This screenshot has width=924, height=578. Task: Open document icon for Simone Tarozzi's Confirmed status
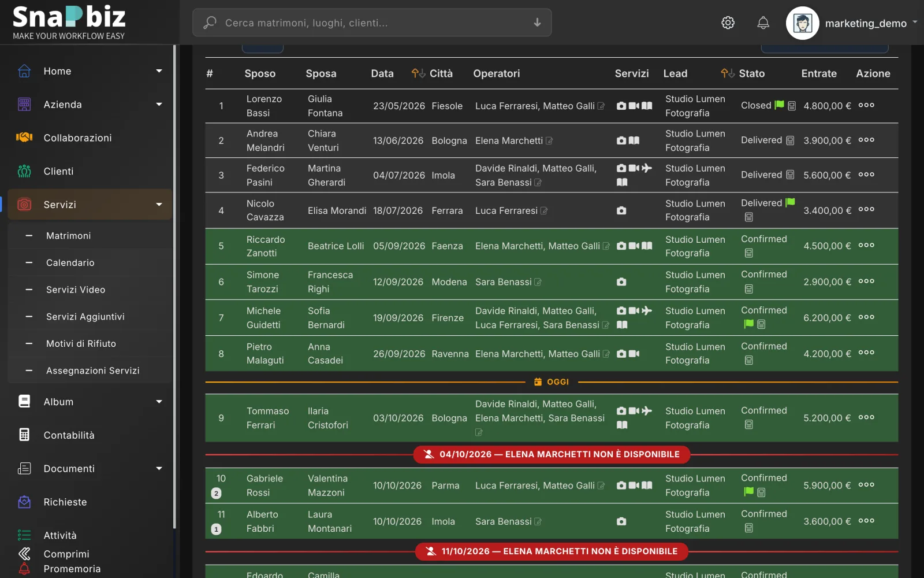click(x=748, y=289)
